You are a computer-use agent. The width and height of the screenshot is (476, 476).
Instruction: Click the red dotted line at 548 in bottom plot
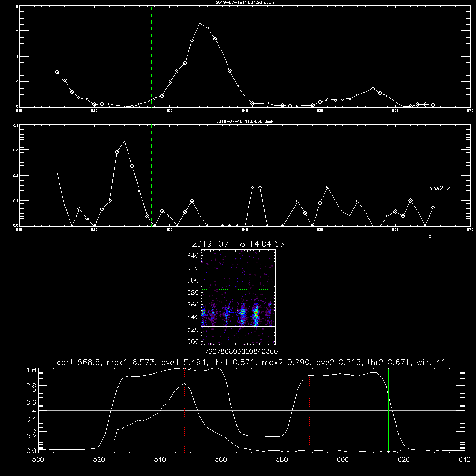(x=185, y=410)
